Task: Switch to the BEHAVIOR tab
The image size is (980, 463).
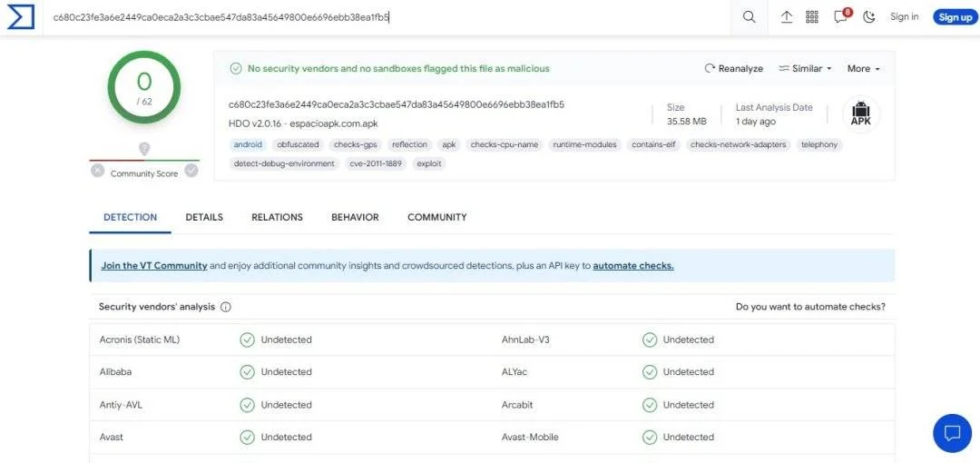Action: point(355,217)
